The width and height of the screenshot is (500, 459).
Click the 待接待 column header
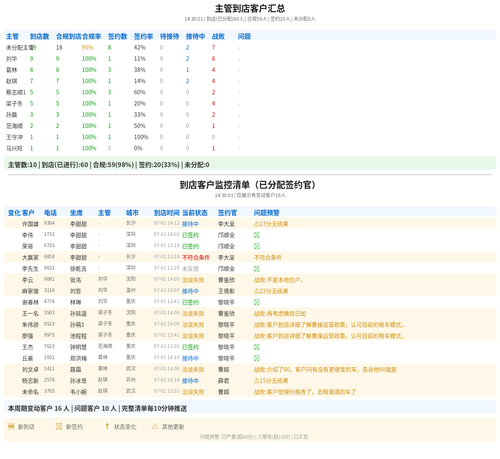pos(170,36)
